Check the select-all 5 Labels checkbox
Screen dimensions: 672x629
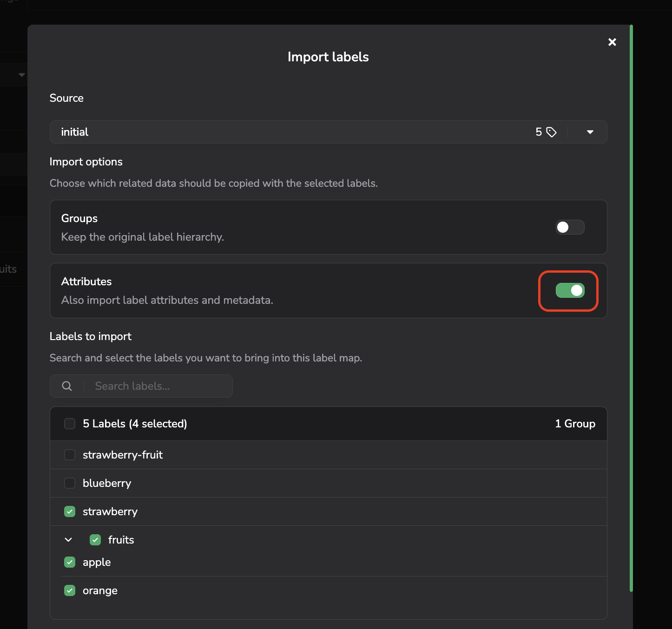[70, 424]
